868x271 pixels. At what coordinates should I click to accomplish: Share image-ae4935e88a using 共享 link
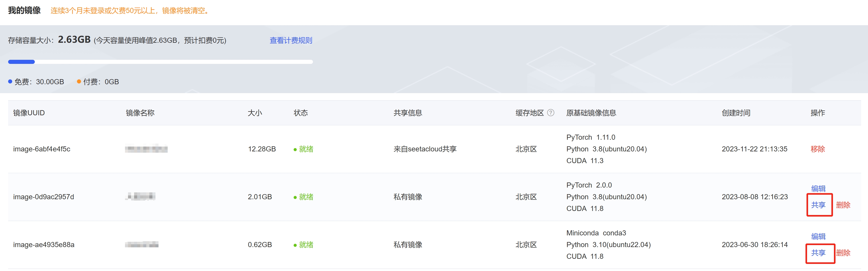pyautogui.click(x=818, y=253)
